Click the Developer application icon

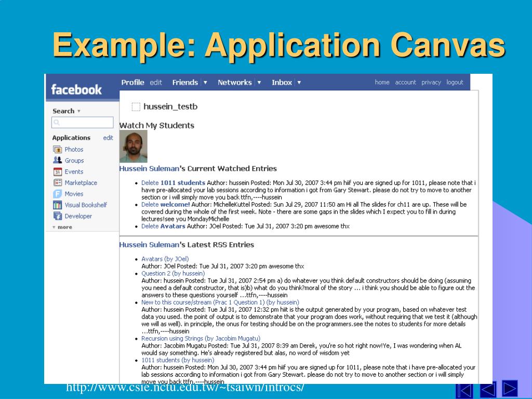pos(57,216)
